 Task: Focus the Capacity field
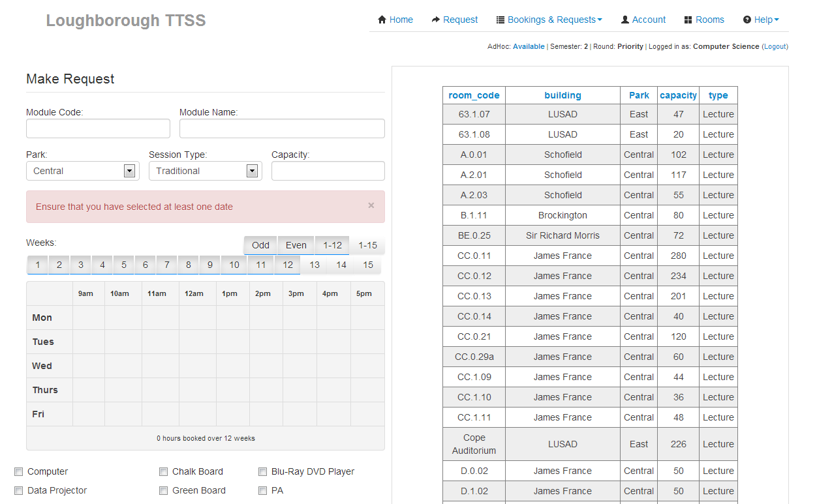328,171
